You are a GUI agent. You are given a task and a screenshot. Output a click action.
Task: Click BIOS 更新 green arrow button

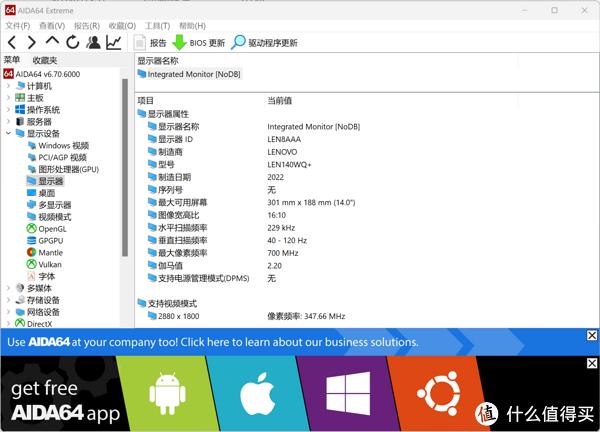[198, 43]
